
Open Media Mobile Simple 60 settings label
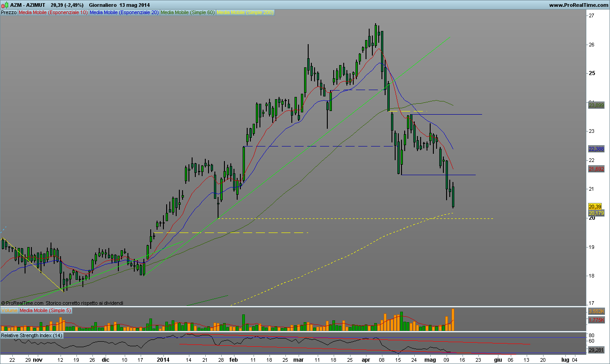click(188, 13)
